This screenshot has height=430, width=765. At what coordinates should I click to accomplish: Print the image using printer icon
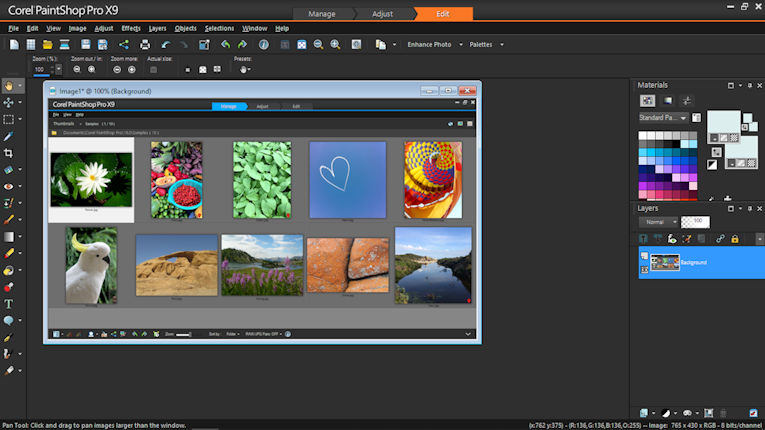tap(145, 44)
